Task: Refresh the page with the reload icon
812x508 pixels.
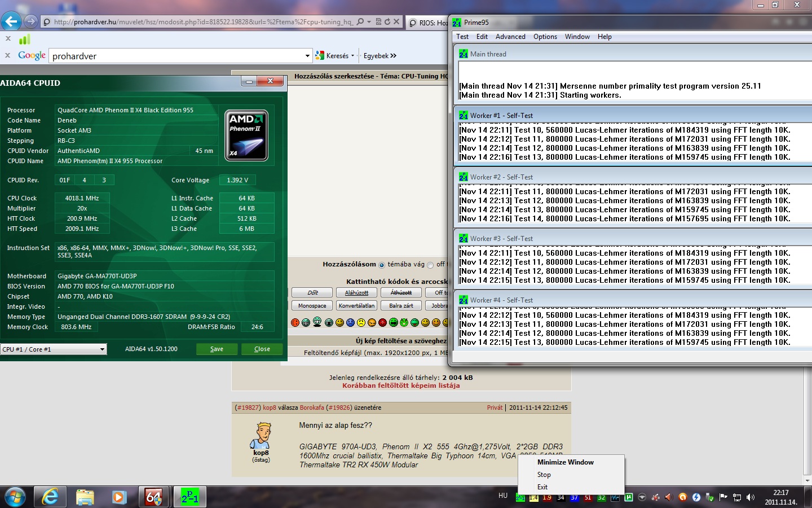Action: coord(387,22)
